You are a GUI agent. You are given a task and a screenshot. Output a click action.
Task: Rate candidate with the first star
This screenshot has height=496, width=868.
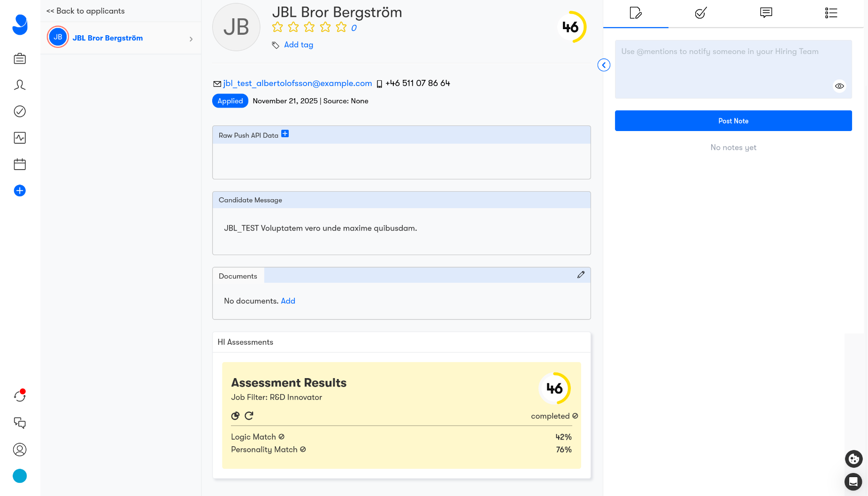click(277, 27)
